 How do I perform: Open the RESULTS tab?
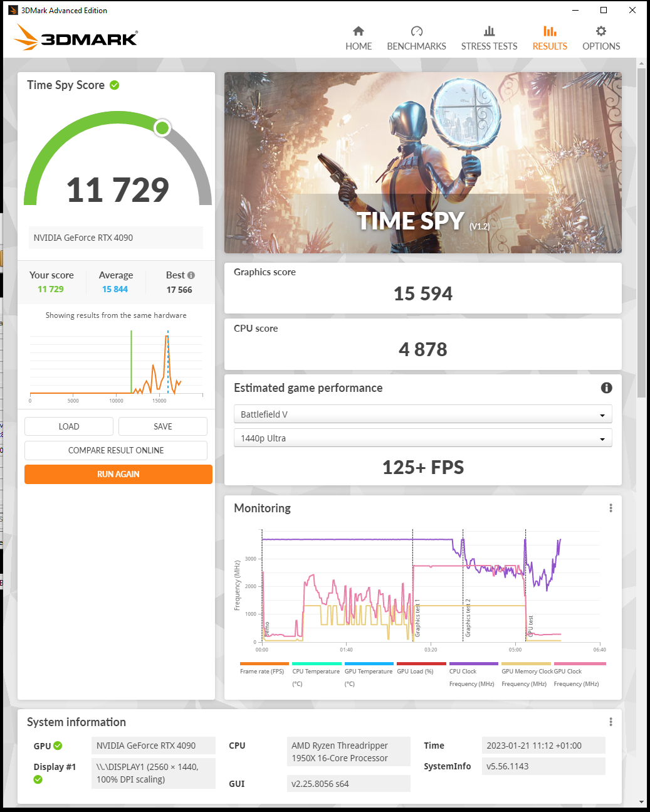click(550, 39)
